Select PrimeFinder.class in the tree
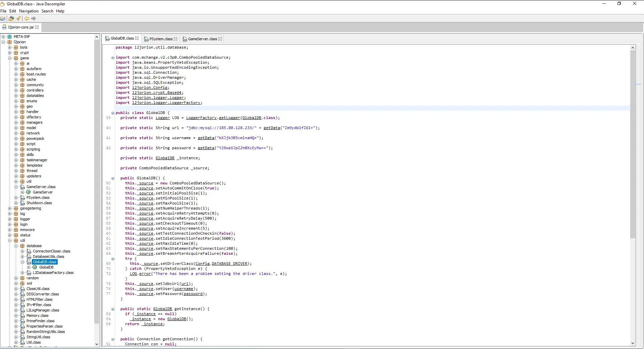 41,321
